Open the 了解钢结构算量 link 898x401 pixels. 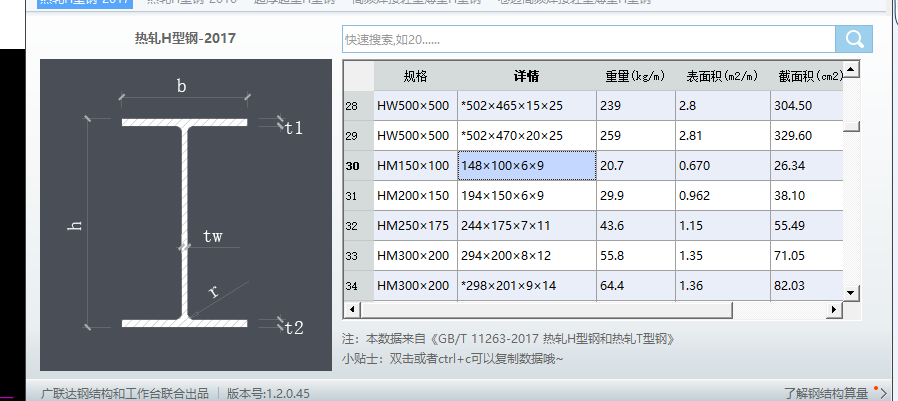(x=826, y=393)
